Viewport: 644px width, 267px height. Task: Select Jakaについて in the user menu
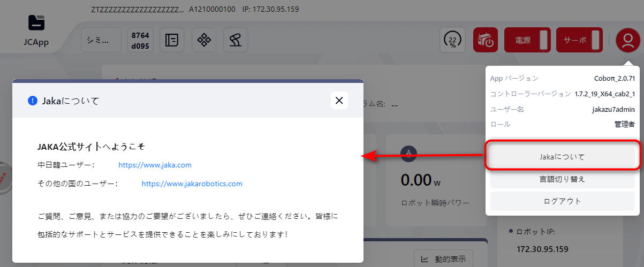[x=562, y=157]
